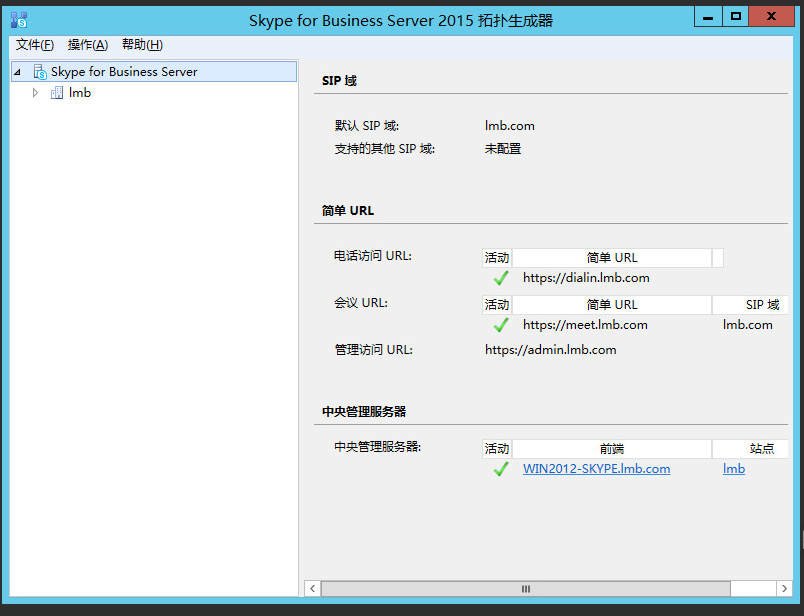
Task: Click the horizontal scrollbar left arrow
Action: (312, 589)
